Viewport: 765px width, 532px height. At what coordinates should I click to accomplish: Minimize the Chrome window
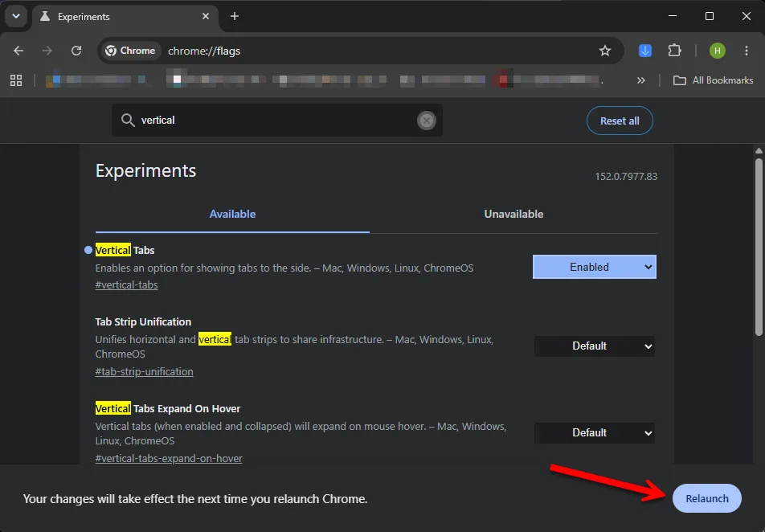coord(673,16)
